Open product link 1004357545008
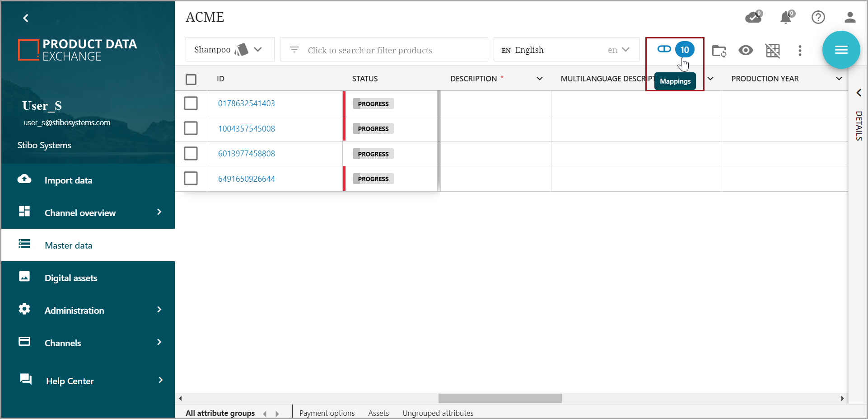868x419 pixels. click(247, 129)
